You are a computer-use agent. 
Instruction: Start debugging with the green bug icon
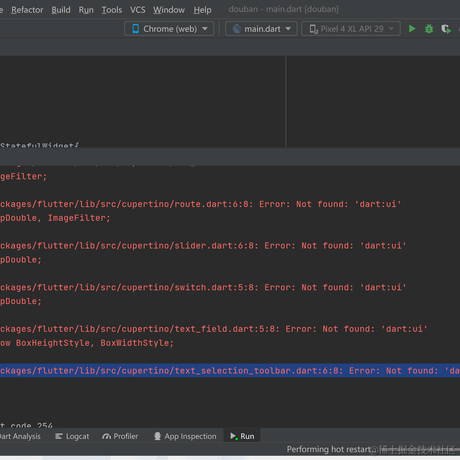pyautogui.click(x=429, y=29)
